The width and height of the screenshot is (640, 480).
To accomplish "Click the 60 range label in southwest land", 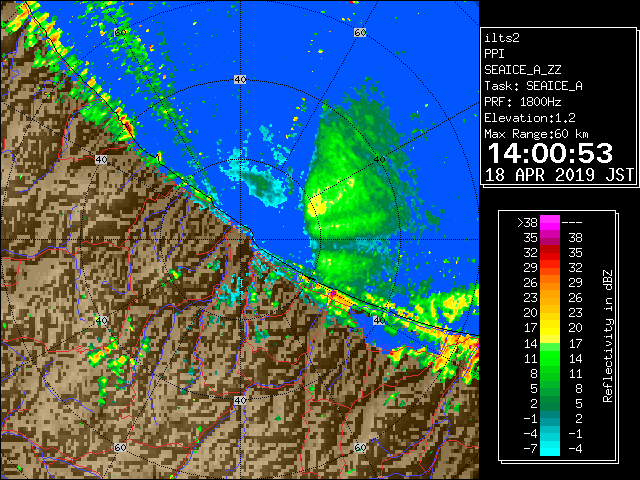I will click(x=120, y=447).
